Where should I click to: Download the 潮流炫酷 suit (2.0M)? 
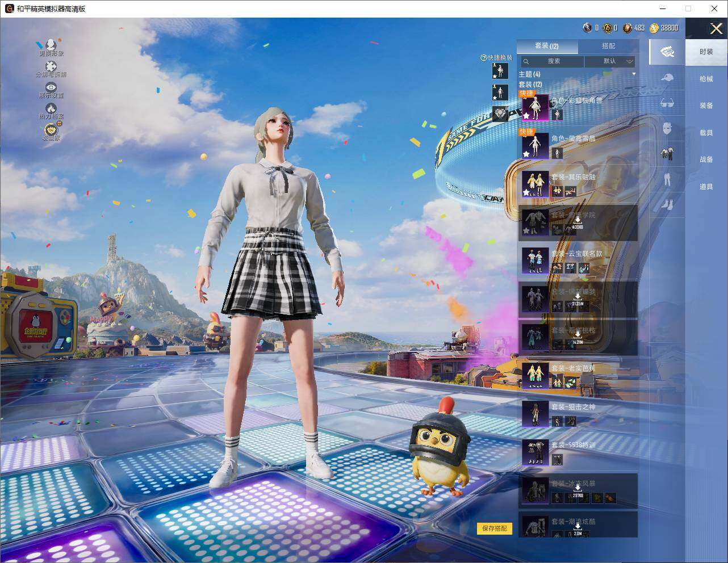(578, 529)
